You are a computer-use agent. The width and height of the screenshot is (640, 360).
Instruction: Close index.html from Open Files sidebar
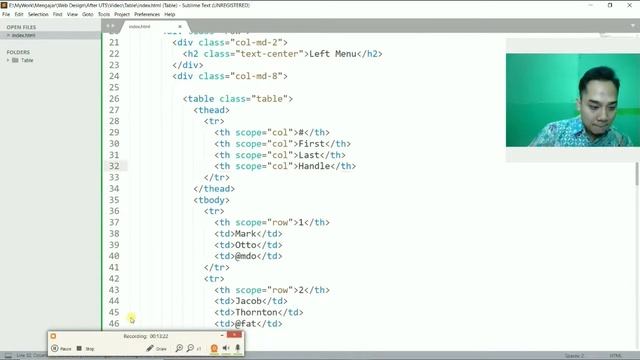(8, 36)
